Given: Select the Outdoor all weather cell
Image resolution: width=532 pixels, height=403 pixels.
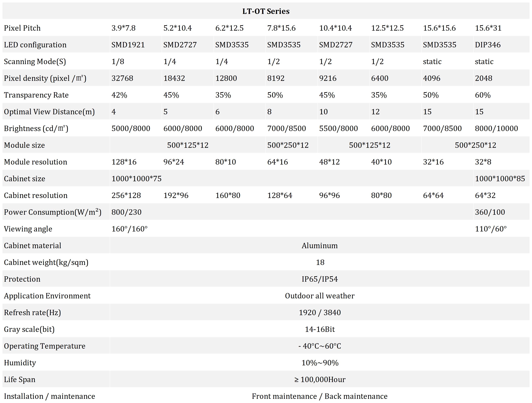Looking at the screenshot, I should (320, 296).
